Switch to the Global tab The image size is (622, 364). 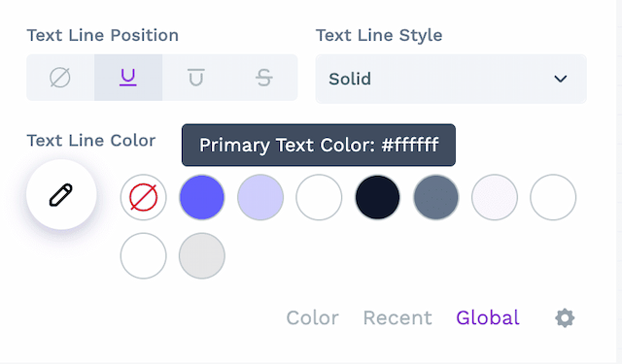pyautogui.click(x=488, y=318)
